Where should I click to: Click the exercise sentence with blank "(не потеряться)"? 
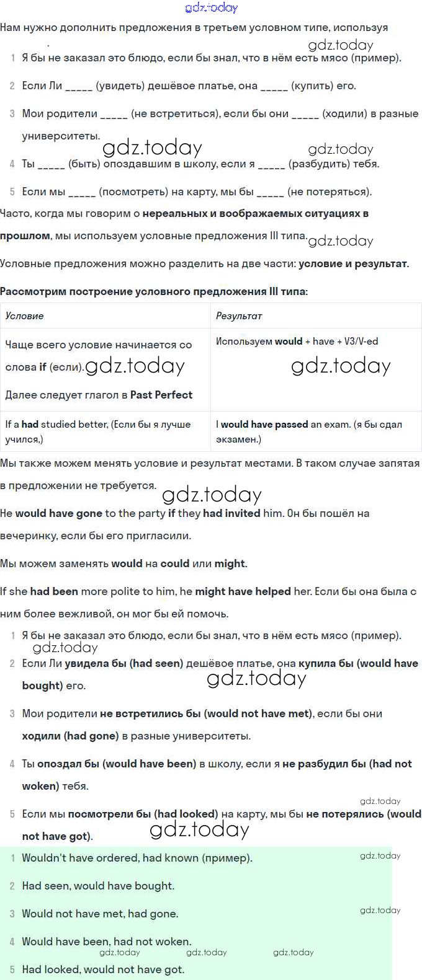[196, 192]
